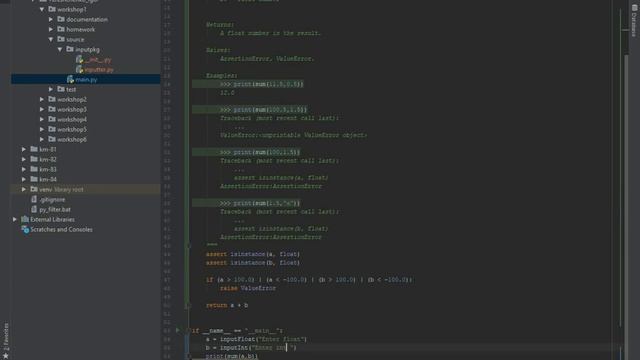The image size is (640, 360).
Task: Collapse the inputpkg package
Action: (x=60, y=49)
